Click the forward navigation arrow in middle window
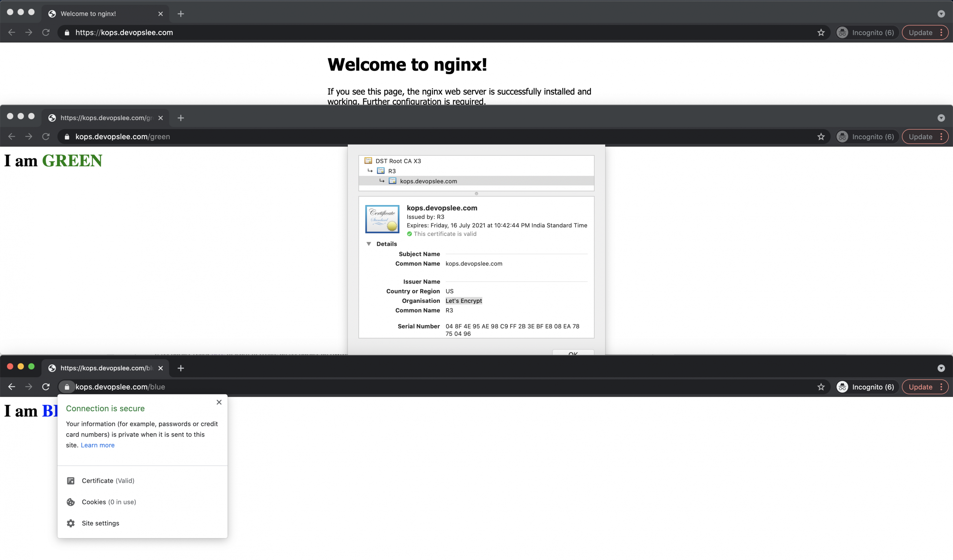This screenshot has width=953, height=560. (x=29, y=136)
